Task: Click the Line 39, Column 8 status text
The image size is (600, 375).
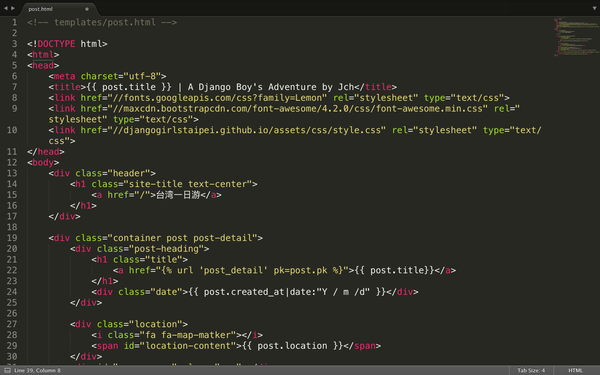Action: pos(37,370)
